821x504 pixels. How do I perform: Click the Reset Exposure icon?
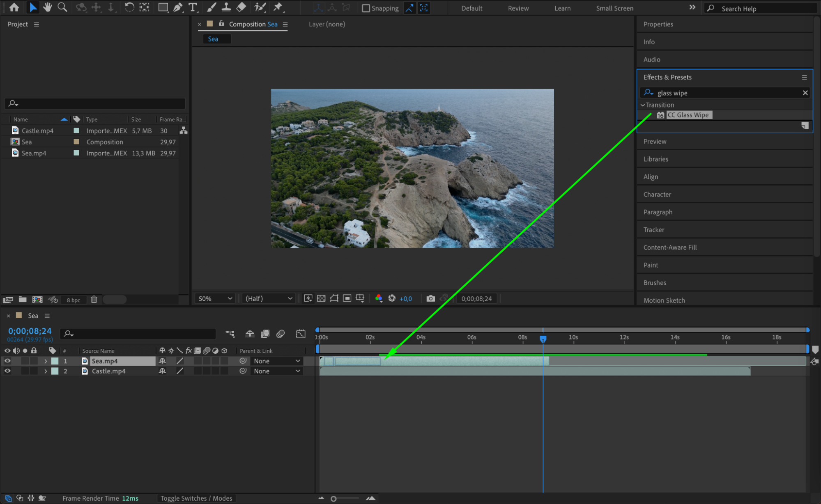tap(392, 298)
